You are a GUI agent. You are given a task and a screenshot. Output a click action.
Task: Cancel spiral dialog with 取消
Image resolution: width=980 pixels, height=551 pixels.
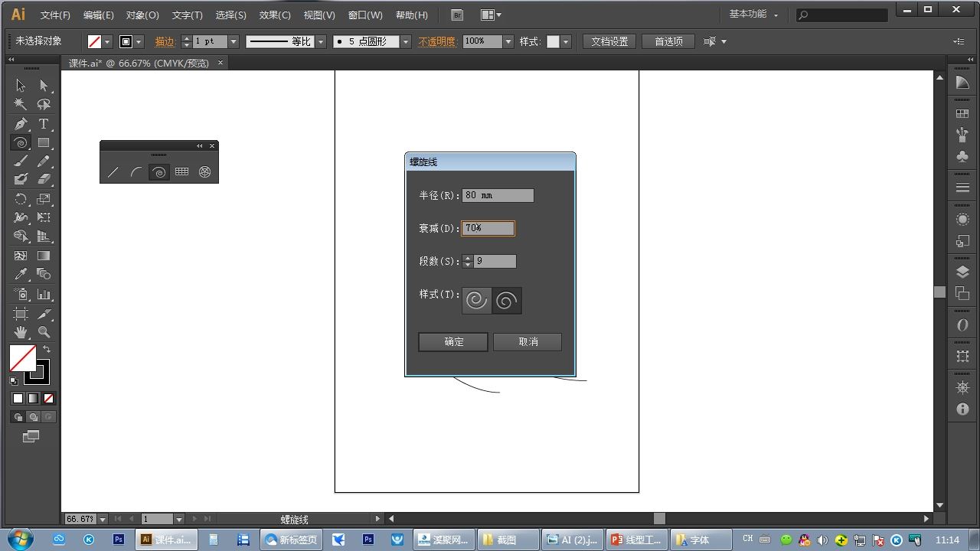[528, 342]
